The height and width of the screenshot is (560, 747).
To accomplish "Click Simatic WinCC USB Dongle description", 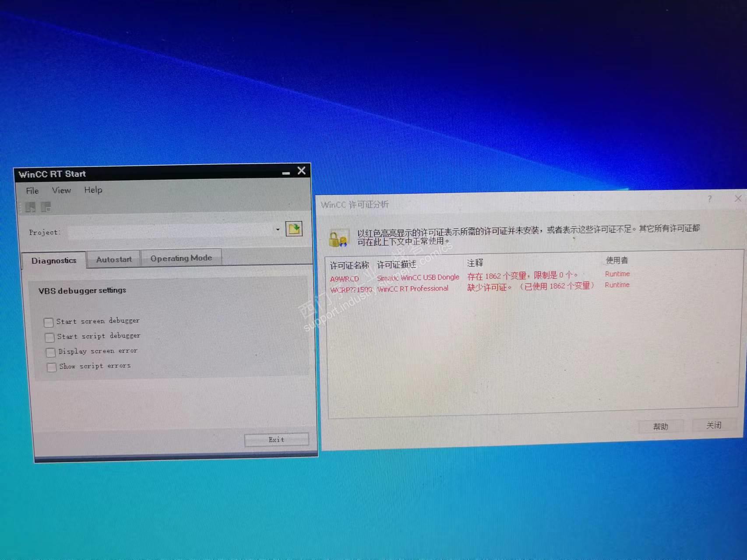I will coord(418,277).
